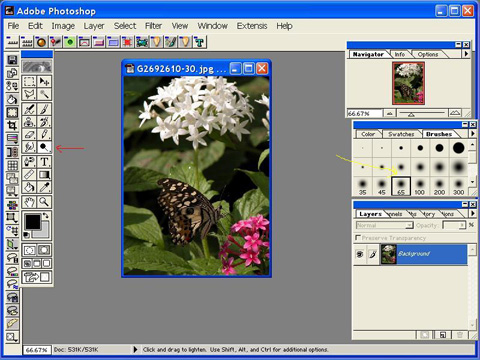
Task: Create a new layer button
Action: (x=443, y=335)
